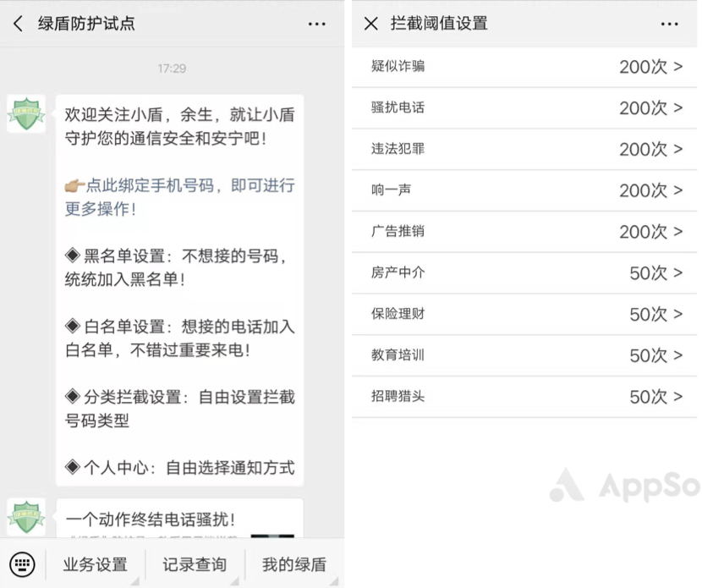
Task: Open the 招聘猎头 threshold entry
Action: click(524, 396)
